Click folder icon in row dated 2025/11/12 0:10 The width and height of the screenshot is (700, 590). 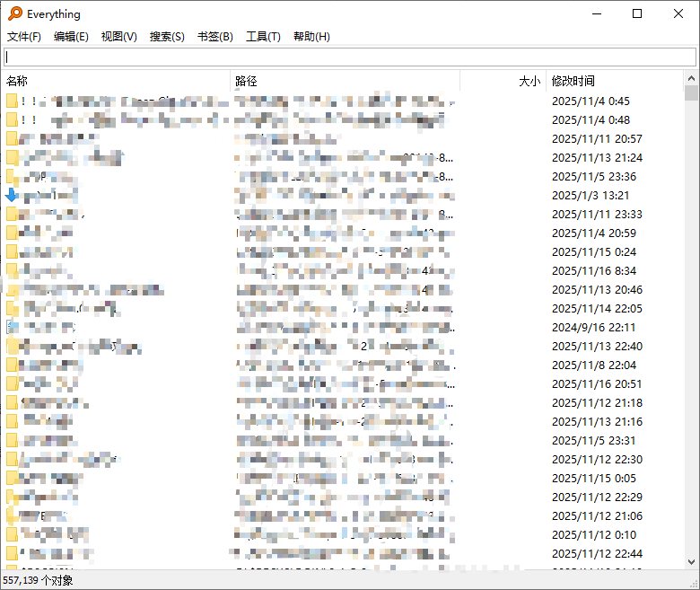click(12, 534)
